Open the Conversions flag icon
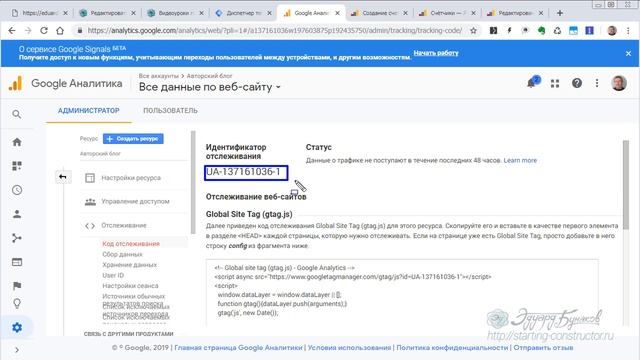Image resolution: width=640 pixels, height=360 pixels. coord(17,286)
